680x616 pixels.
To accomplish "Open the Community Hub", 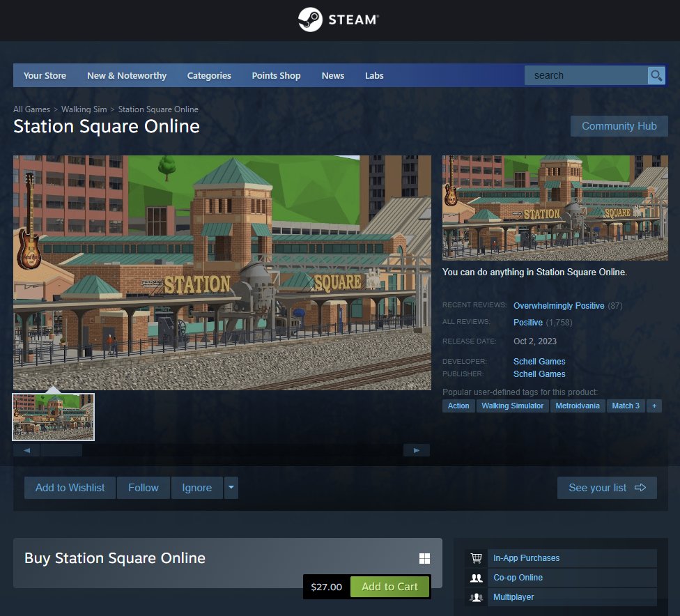I will coord(619,126).
